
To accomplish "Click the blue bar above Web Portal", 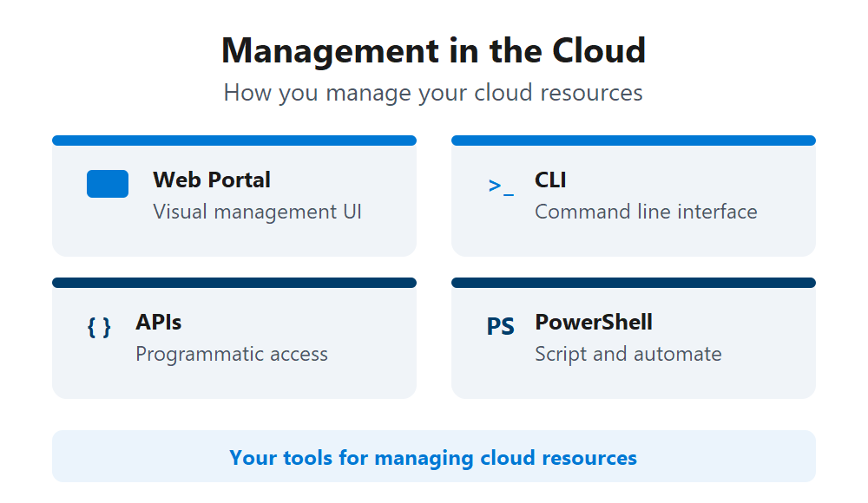I will click(234, 139).
